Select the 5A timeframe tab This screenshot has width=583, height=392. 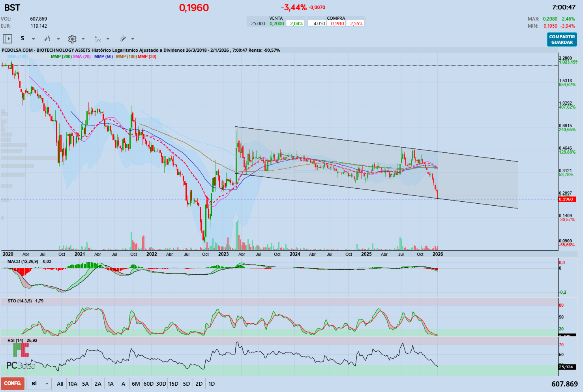(x=85, y=383)
